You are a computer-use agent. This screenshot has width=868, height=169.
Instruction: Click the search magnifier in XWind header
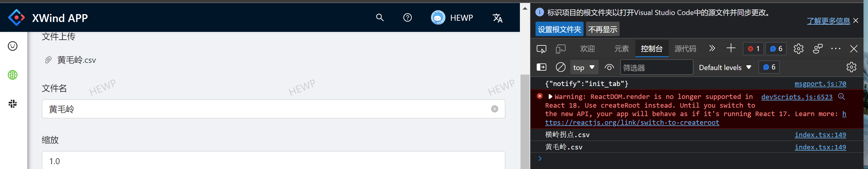click(x=380, y=17)
